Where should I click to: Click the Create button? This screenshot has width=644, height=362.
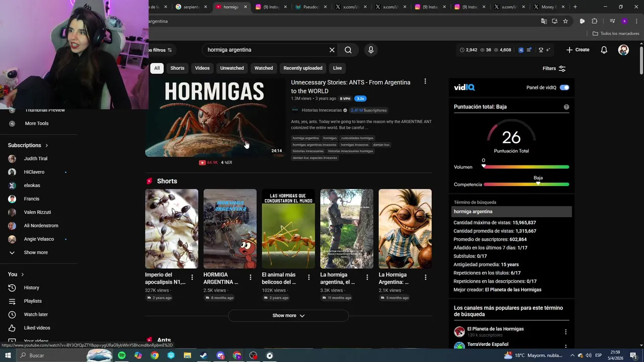578,50
